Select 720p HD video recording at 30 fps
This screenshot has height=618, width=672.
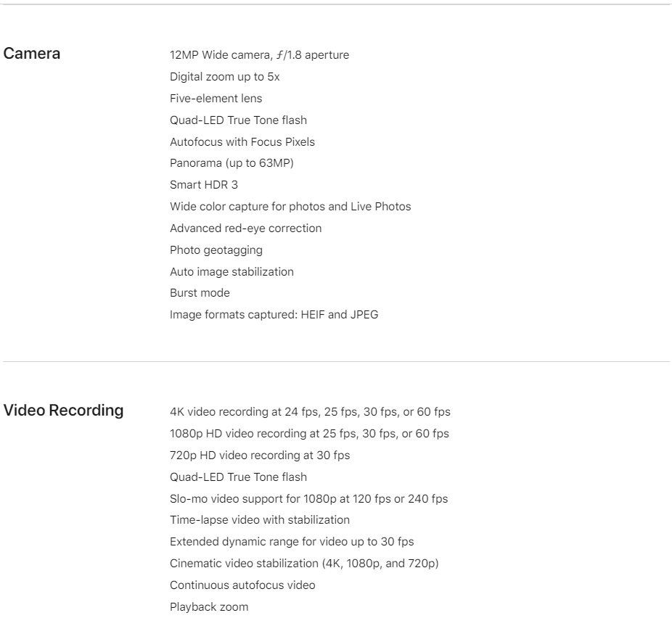[260, 456]
